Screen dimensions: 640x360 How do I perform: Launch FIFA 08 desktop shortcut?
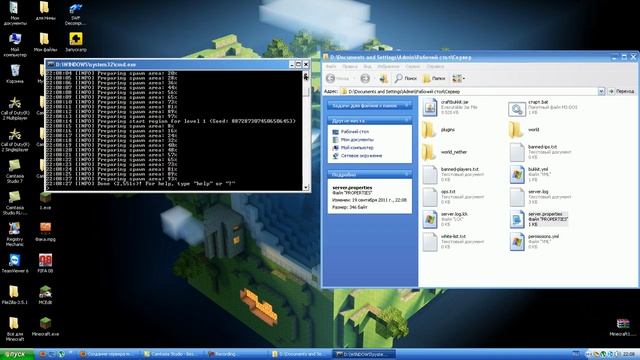(x=45, y=263)
